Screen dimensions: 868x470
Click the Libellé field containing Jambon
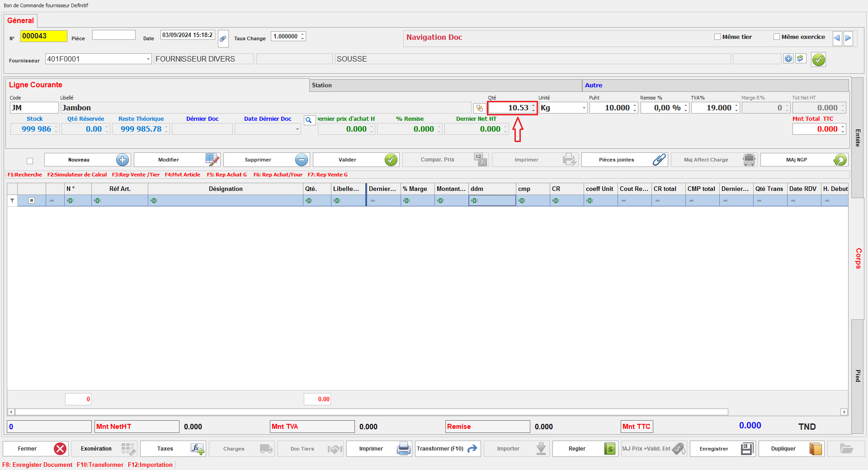coord(266,108)
